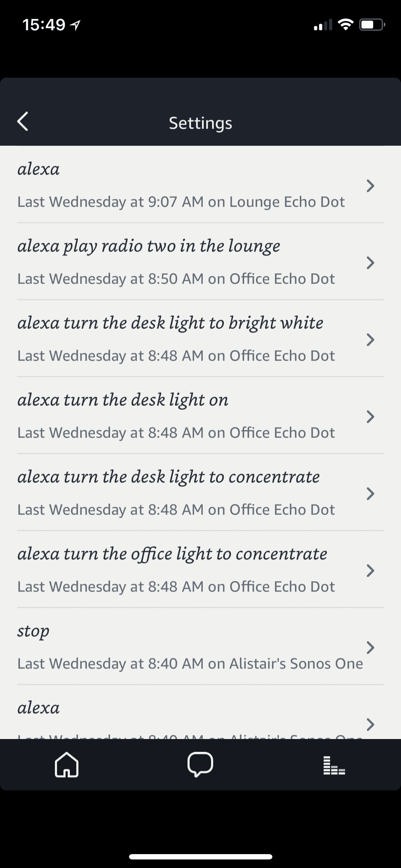Expand the 'stop' entry chevron
This screenshot has width=401, height=868.
click(x=370, y=648)
